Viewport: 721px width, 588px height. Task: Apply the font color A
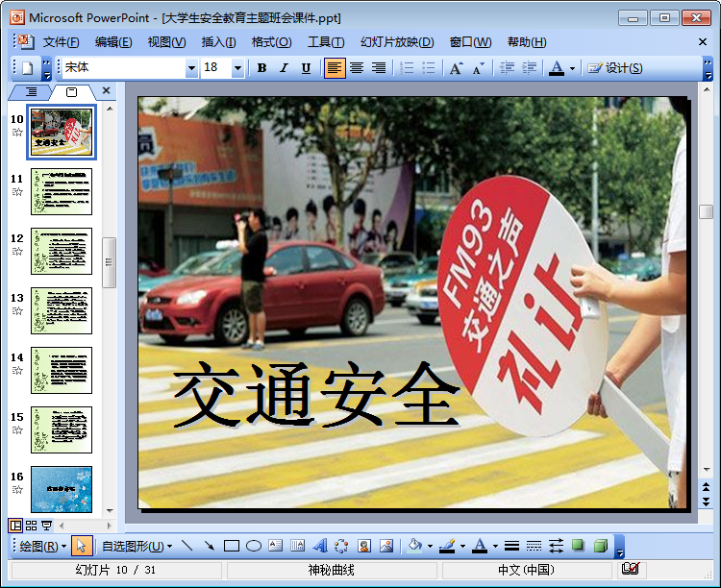click(557, 68)
